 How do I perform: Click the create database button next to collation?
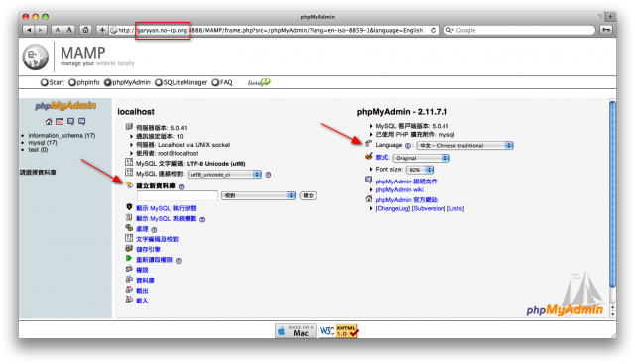pos(308,196)
